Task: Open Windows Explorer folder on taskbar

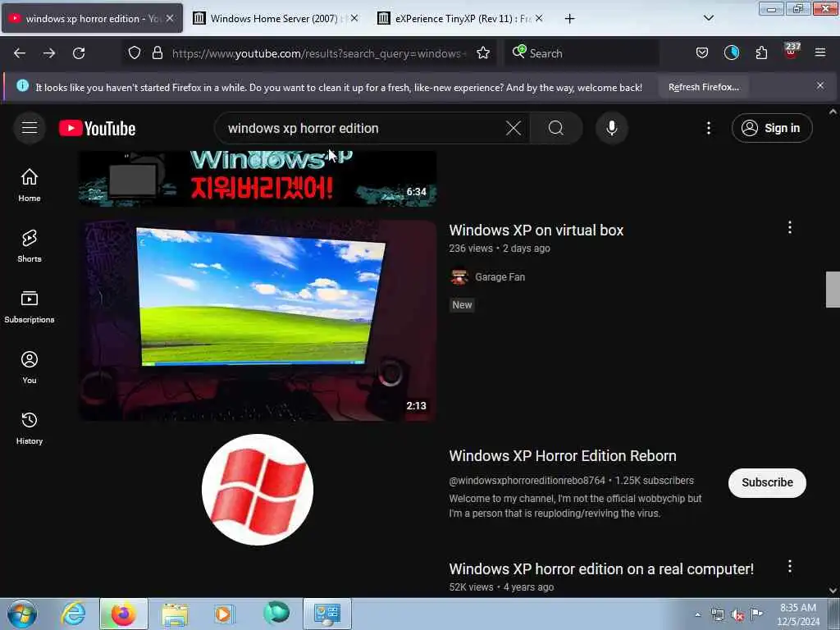Action: pyautogui.click(x=175, y=614)
